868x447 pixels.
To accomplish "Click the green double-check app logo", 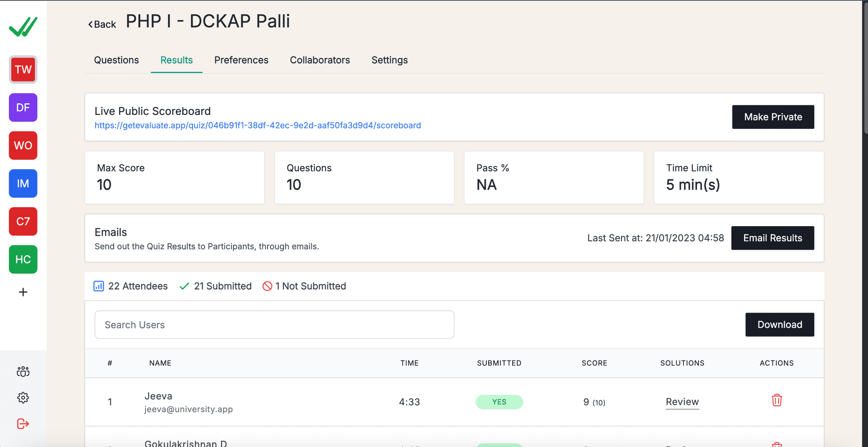I will tap(23, 27).
